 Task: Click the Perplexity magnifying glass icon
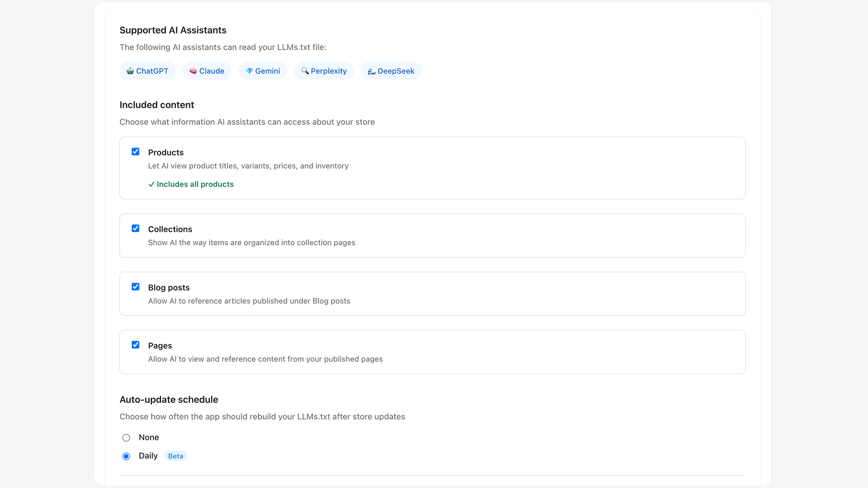[x=304, y=70]
